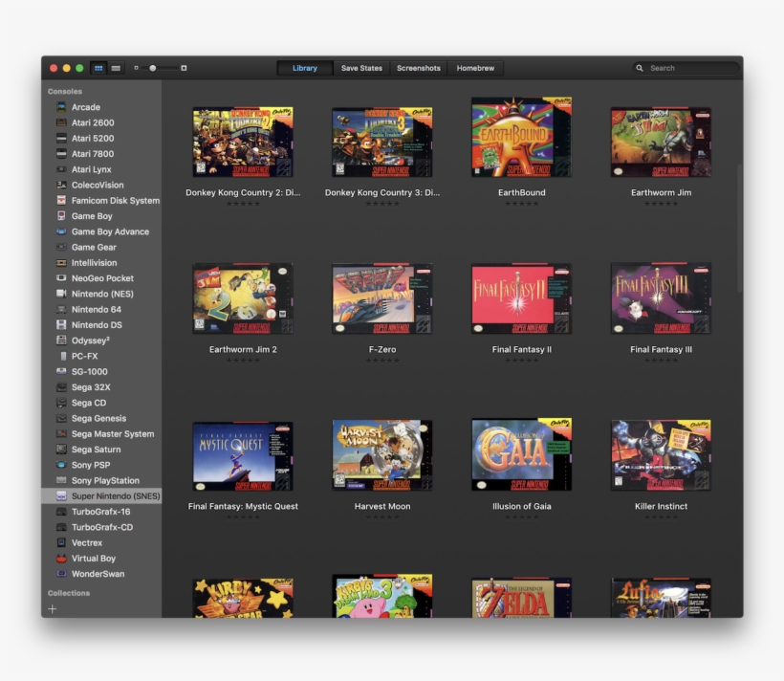Click the Killer Instinct title label
Screen dimensions: 784x681
(x=661, y=506)
